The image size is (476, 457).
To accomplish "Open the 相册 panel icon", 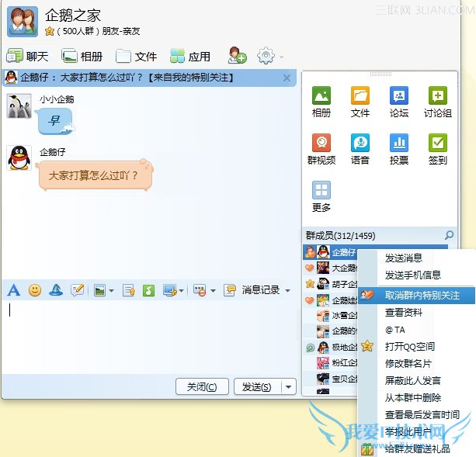I will pyautogui.click(x=321, y=102).
